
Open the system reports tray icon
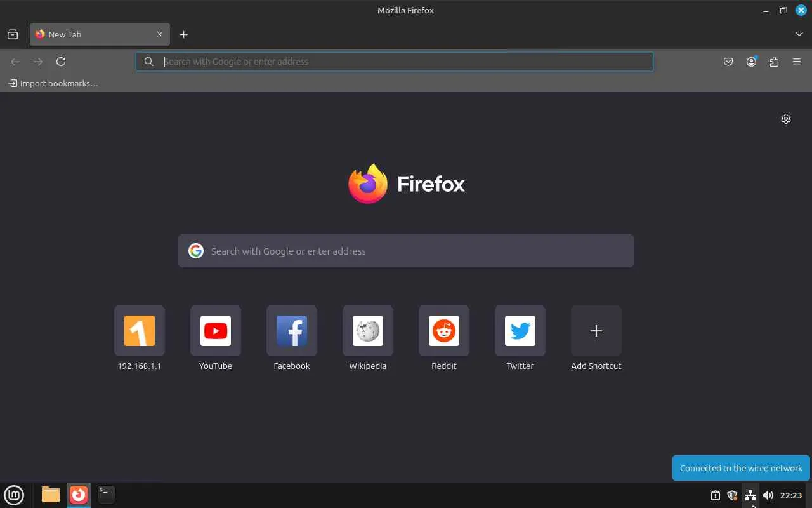point(716,495)
